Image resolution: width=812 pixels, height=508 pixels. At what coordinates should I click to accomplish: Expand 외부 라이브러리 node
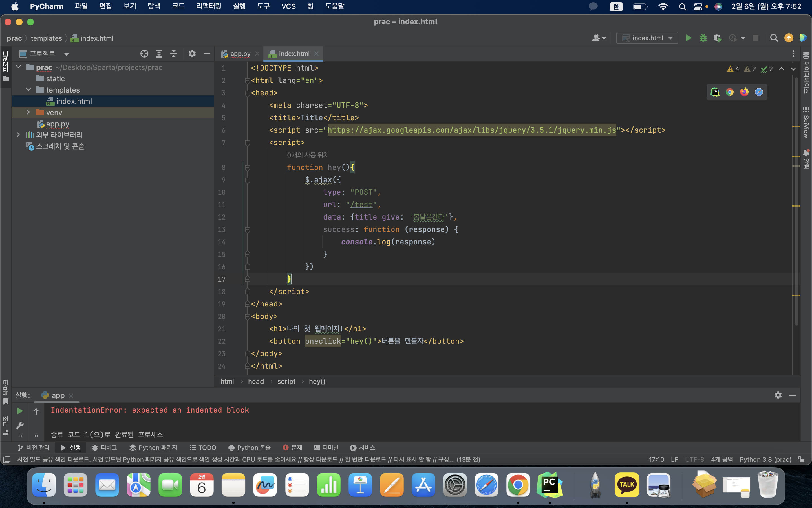click(18, 135)
